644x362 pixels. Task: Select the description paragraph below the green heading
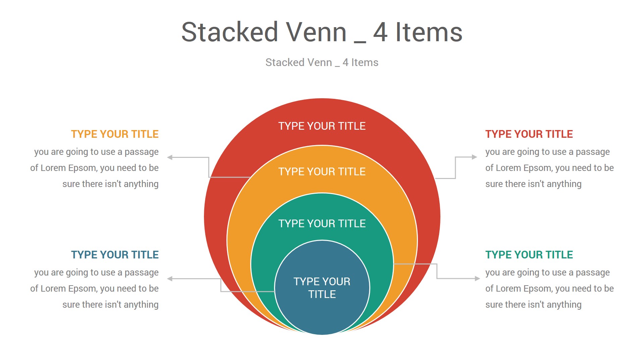(x=549, y=289)
